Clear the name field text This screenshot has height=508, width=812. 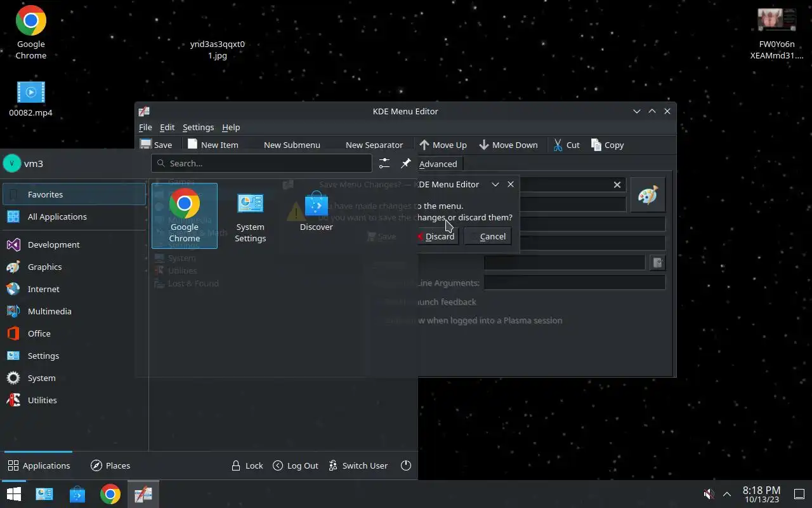pyautogui.click(x=617, y=185)
